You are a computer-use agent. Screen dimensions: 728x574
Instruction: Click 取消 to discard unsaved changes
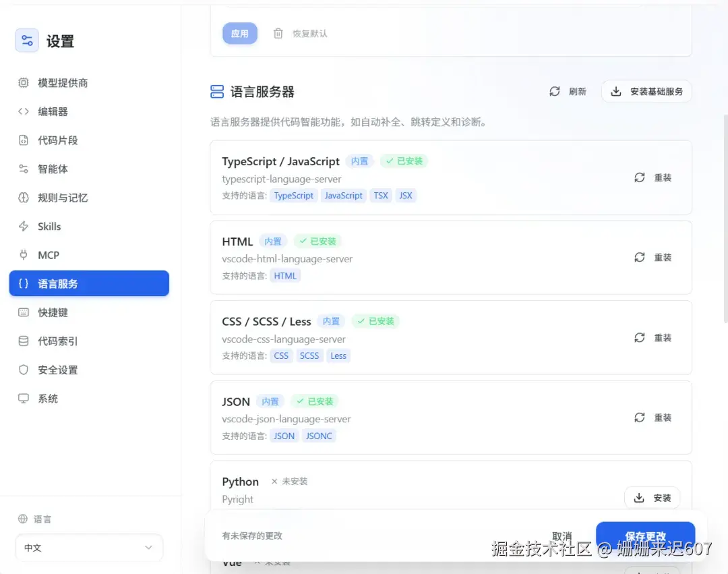tap(562, 536)
